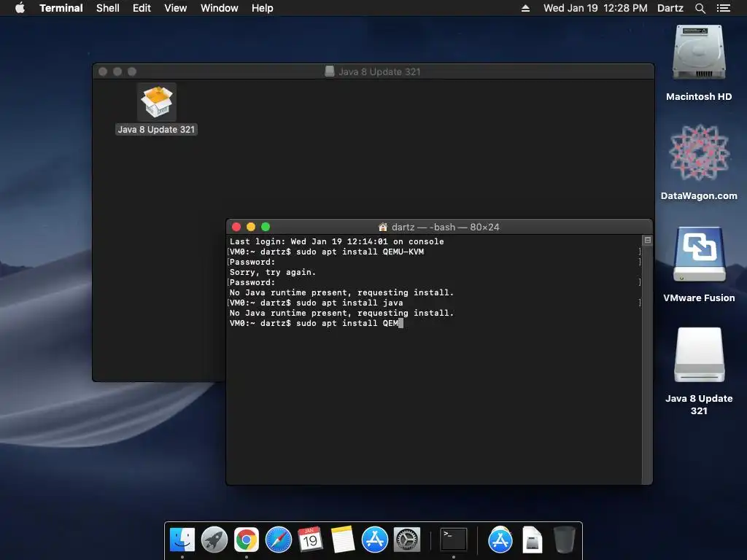Open the Applications stack in the Dock
This screenshot has width=747, height=560.
click(x=500, y=540)
